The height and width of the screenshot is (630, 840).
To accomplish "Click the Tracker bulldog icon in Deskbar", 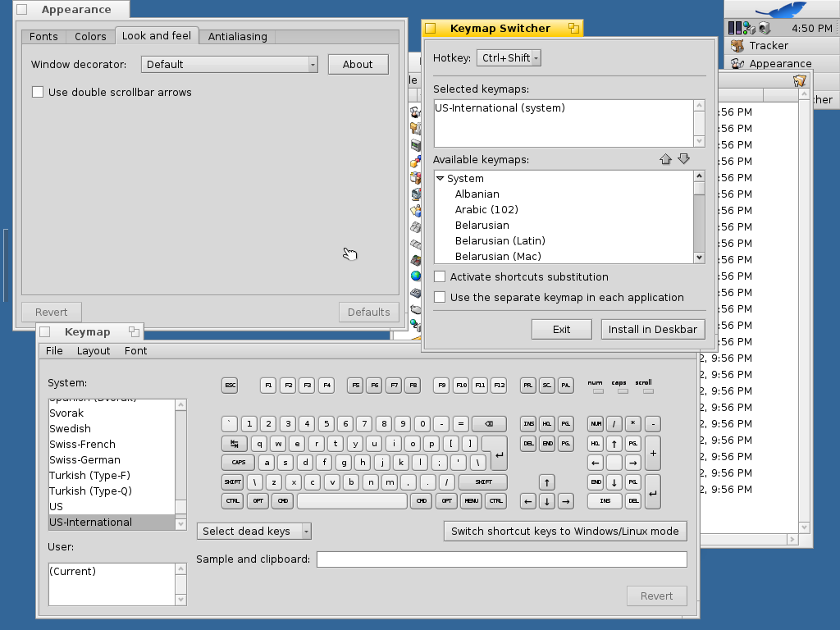I will (737, 46).
